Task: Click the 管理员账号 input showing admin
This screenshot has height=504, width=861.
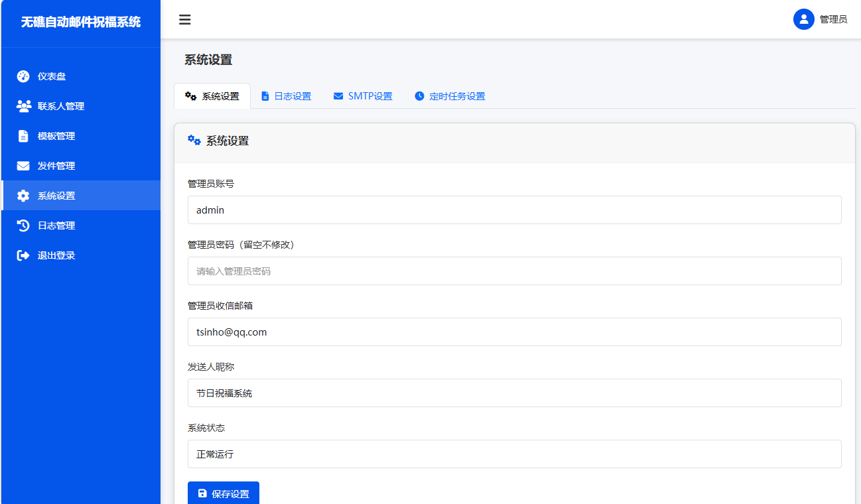Action: click(515, 210)
